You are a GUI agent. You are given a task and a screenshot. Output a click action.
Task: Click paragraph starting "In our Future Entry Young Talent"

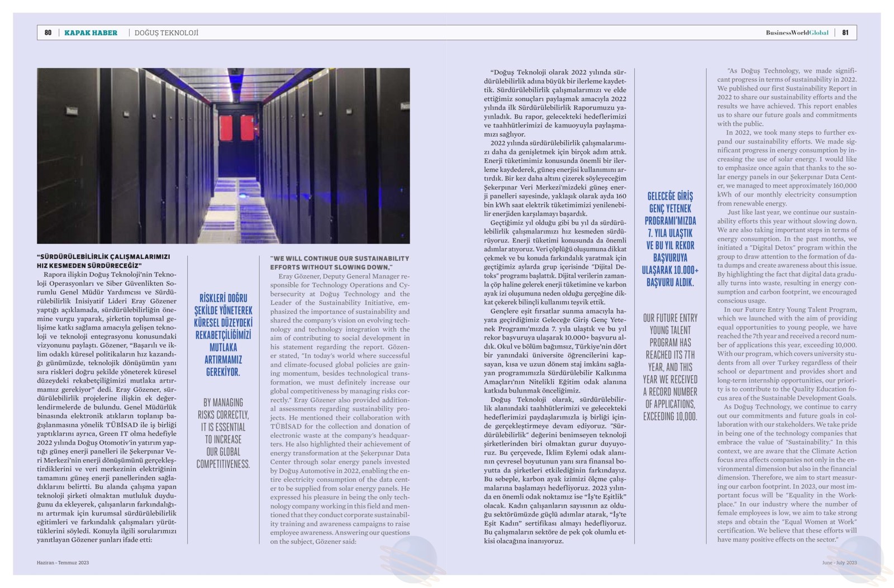(x=787, y=353)
